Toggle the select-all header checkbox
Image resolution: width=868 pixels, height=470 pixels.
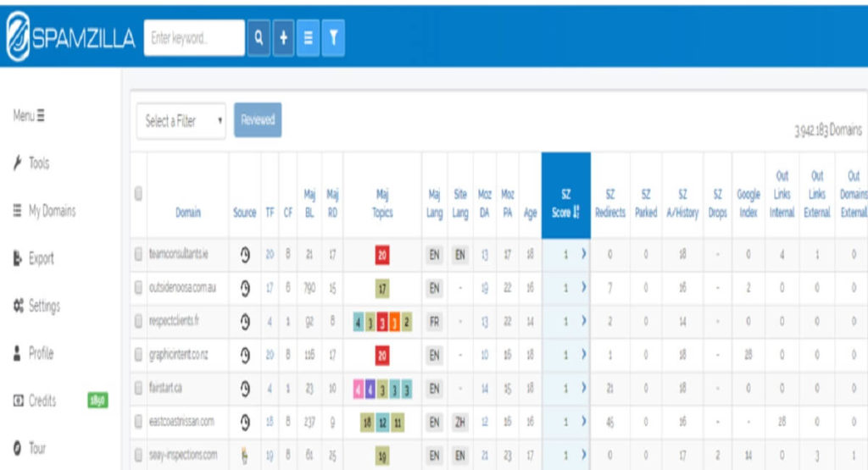(138, 194)
